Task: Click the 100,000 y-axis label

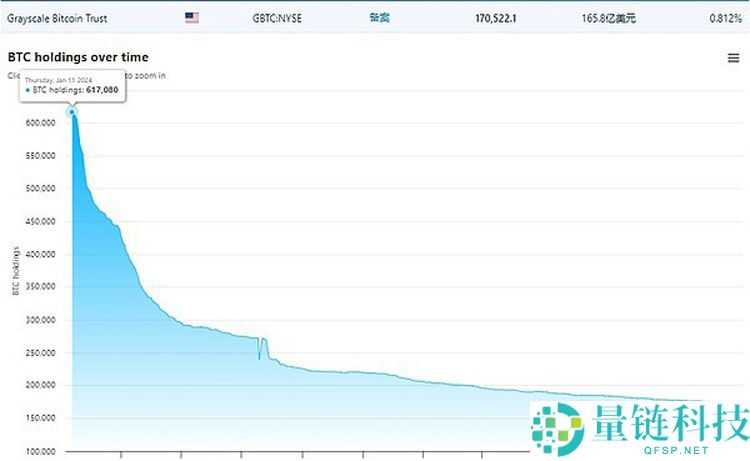Action: pos(40,451)
